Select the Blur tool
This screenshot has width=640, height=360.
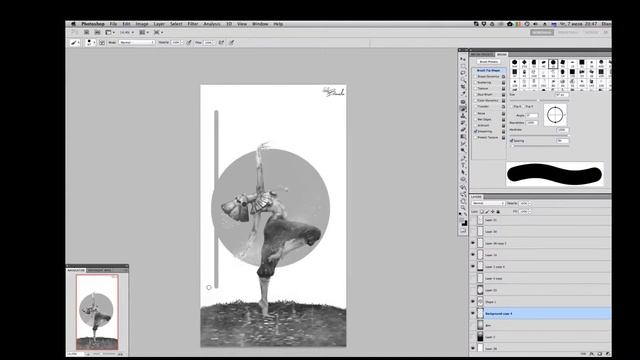click(463, 143)
